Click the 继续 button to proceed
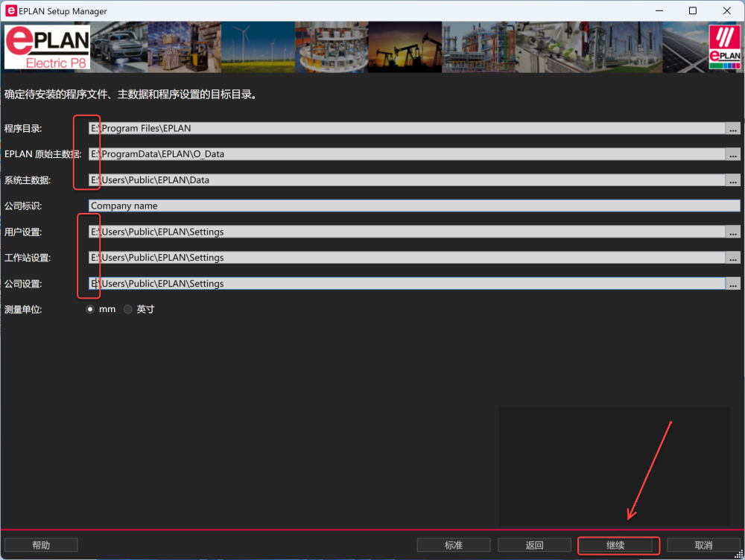 coord(618,544)
